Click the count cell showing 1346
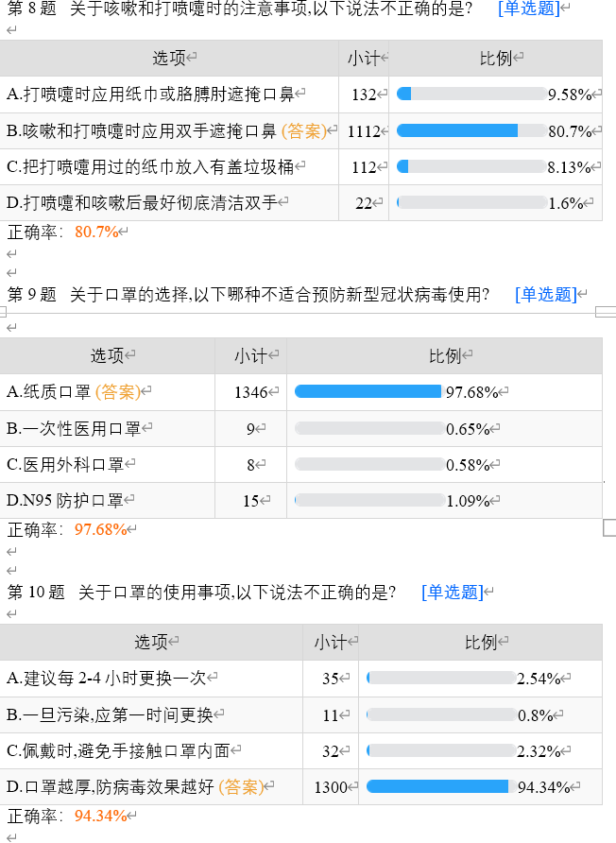Viewport: 616px width, 843px height. pos(250,392)
